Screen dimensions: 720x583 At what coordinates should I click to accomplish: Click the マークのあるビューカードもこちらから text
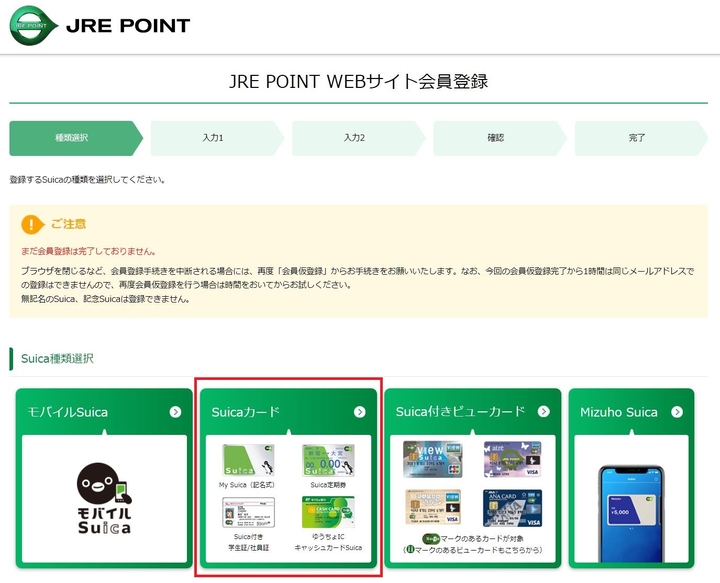[x=478, y=550]
